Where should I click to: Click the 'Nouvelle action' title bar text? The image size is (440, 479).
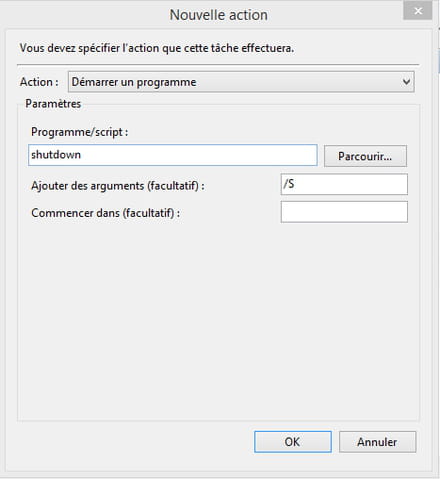click(x=219, y=15)
